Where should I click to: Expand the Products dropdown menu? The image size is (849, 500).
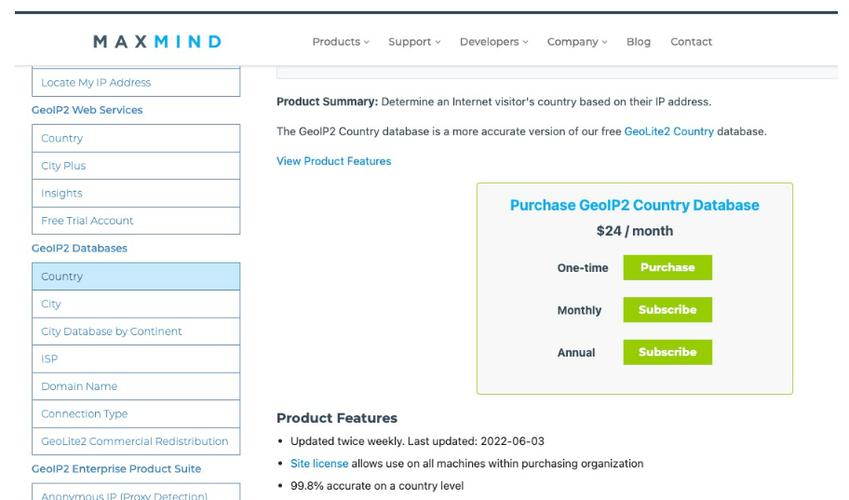[341, 42]
